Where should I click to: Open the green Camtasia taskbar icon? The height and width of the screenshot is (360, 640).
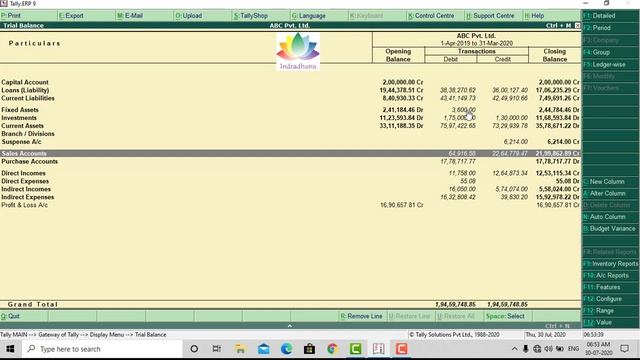tap(356, 349)
